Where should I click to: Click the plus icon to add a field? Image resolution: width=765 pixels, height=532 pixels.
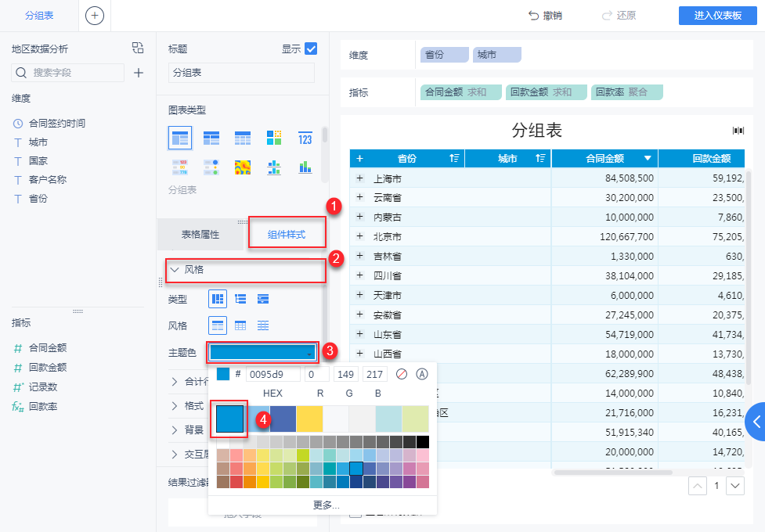pyautogui.click(x=139, y=73)
